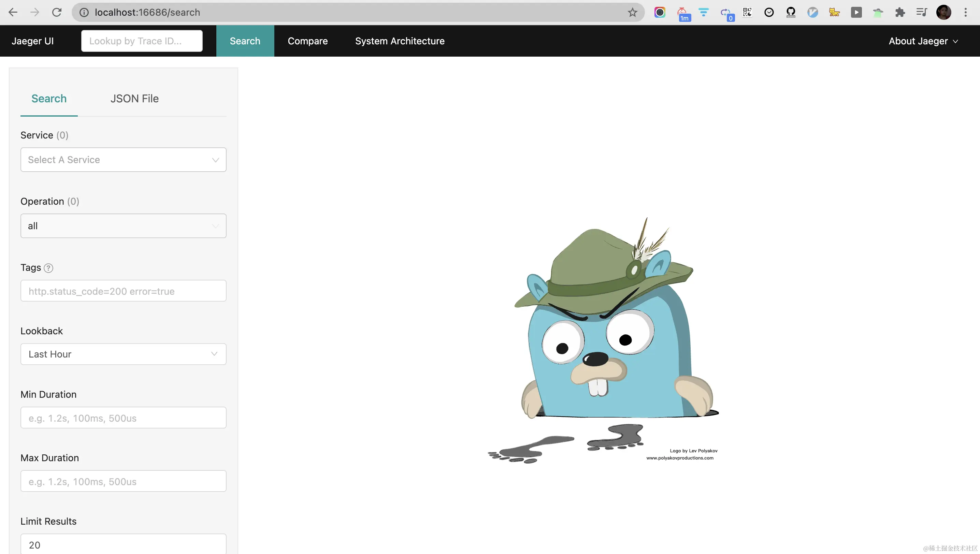Click the Jaeger UI home link
Viewport: 980px width, 554px height.
pos(33,41)
